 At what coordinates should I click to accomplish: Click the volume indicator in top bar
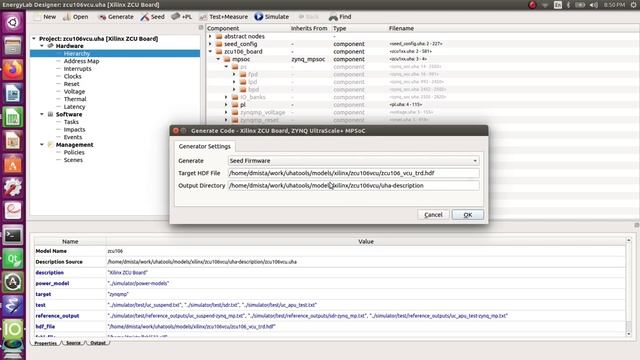594,5
